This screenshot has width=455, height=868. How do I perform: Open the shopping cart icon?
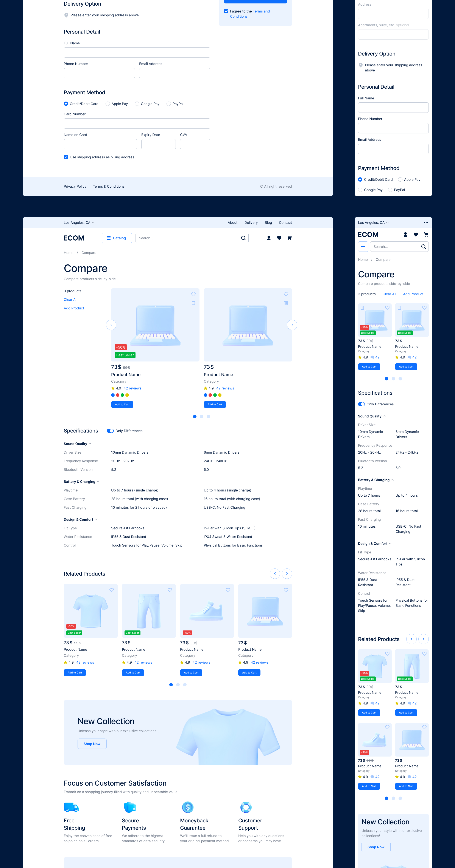click(x=289, y=238)
